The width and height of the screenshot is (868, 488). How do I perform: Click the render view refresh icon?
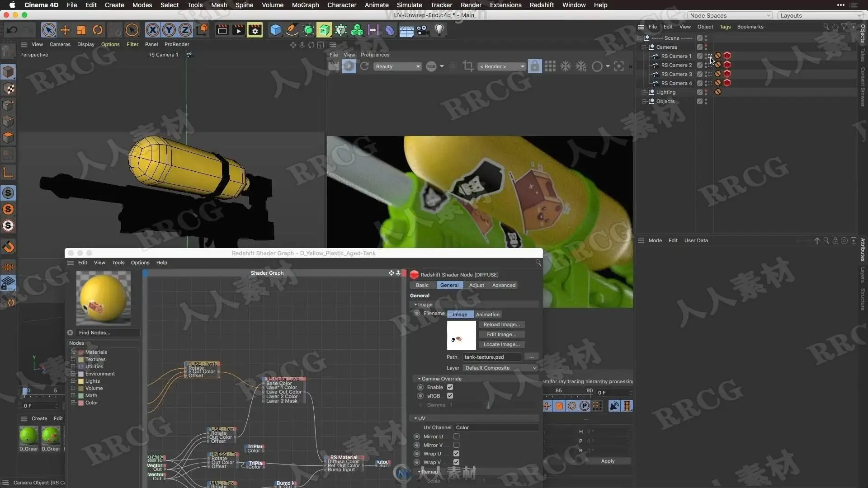tap(364, 66)
